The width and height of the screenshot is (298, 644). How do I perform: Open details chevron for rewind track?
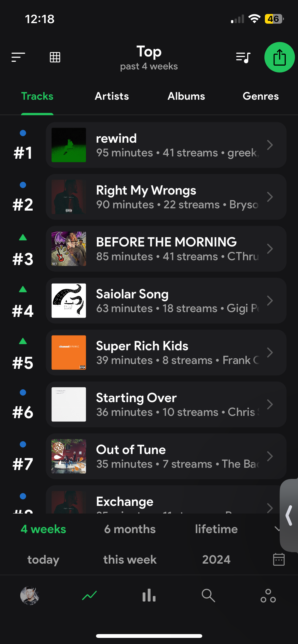click(x=270, y=145)
